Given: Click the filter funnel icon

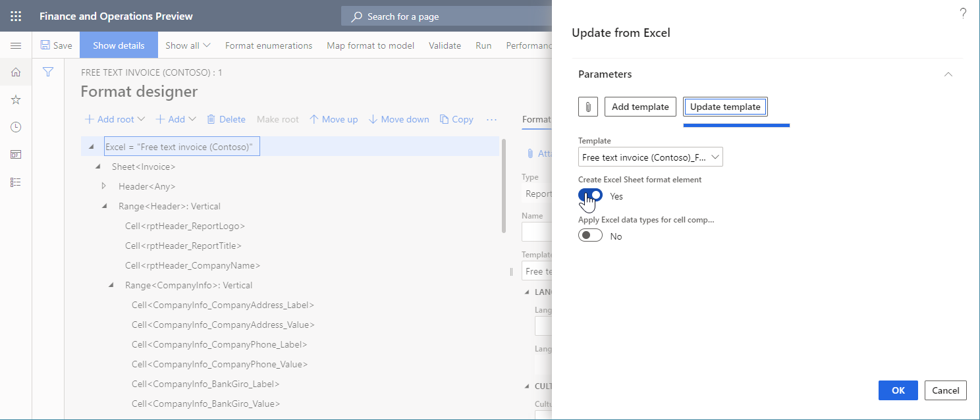Looking at the screenshot, I should click(47, 72).
